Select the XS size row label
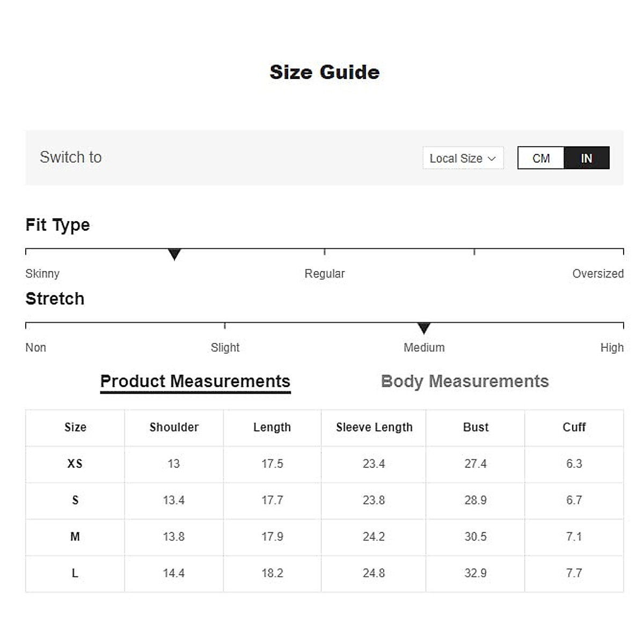Screen dimensions: 644x644 tap(75, 464)
